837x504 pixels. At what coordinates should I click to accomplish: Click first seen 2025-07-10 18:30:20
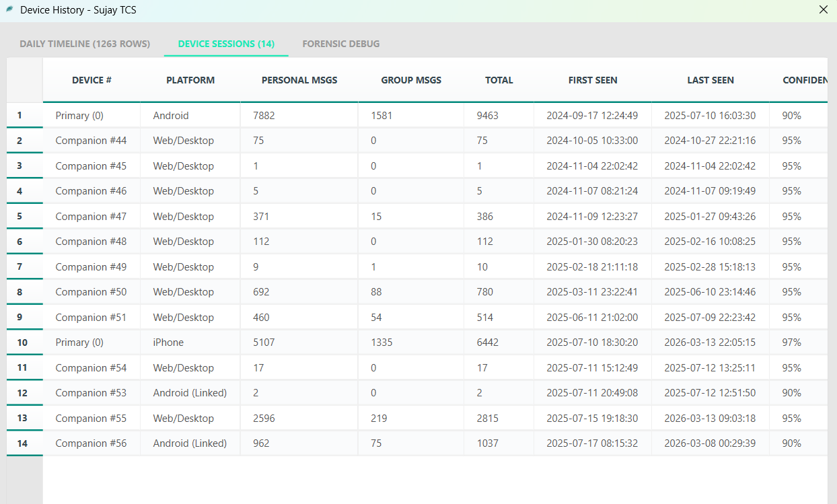tap(593, 343)
